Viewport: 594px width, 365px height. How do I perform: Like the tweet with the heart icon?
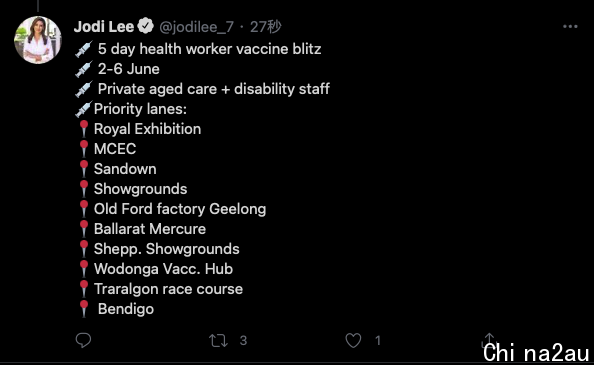click(353, 340)
